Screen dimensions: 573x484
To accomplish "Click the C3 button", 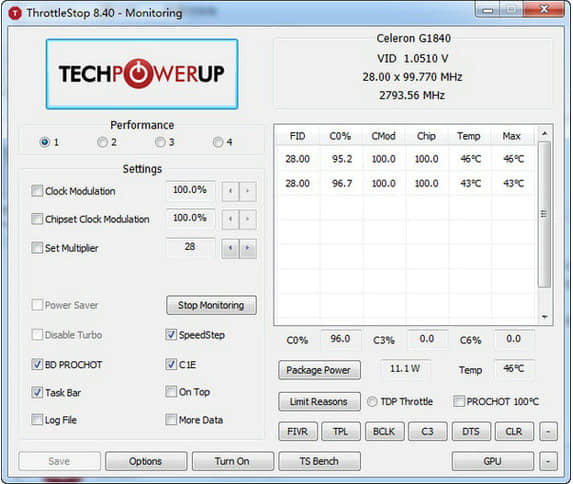I will tap(428, 432).
